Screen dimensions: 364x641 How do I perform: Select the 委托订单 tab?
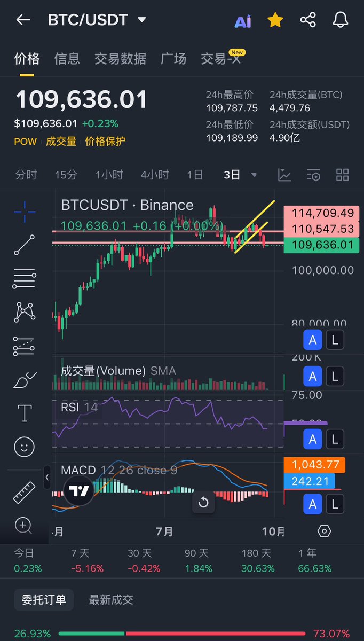pos(44,600)
